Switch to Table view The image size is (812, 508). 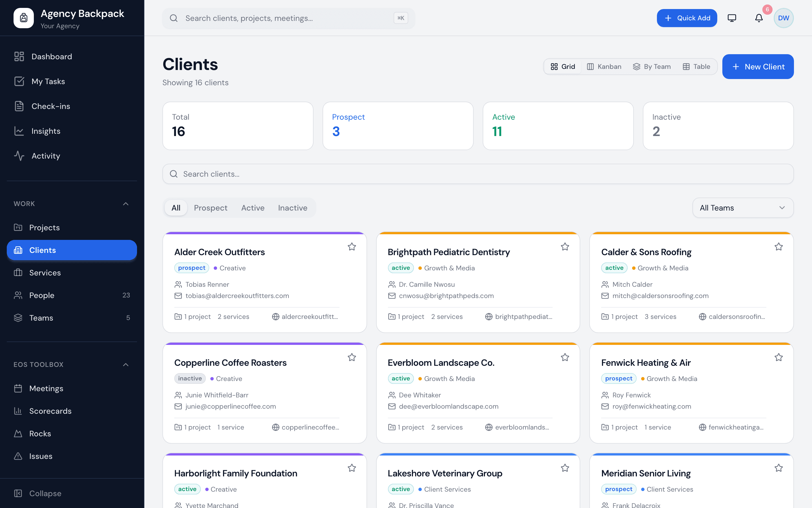(x=697, y=67)
